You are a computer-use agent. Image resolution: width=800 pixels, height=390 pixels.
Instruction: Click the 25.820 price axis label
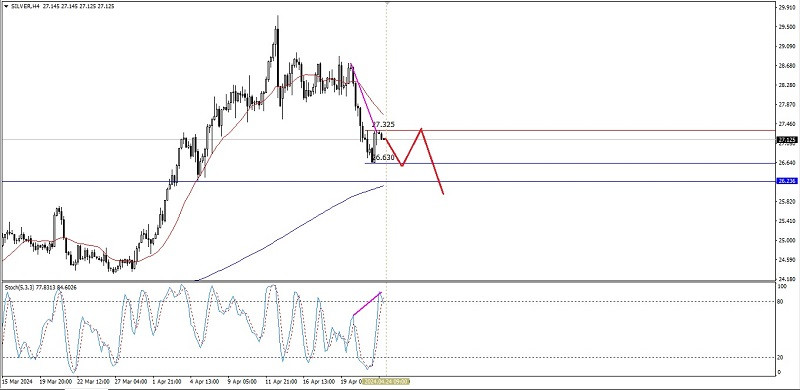coord(786,202)
